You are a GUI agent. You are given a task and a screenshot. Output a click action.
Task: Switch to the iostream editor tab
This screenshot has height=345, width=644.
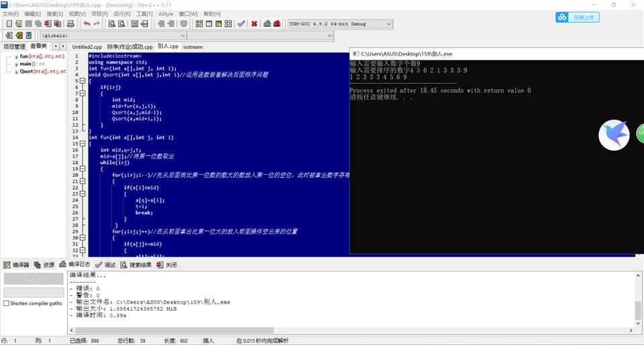coord(193,47)
